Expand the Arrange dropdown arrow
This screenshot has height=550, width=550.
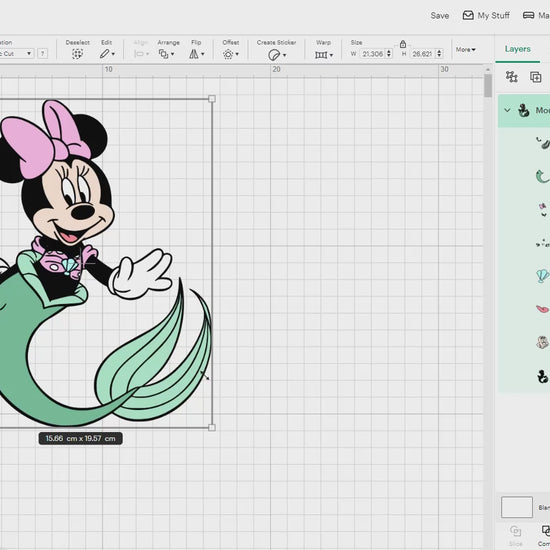[x=172, y=54]
